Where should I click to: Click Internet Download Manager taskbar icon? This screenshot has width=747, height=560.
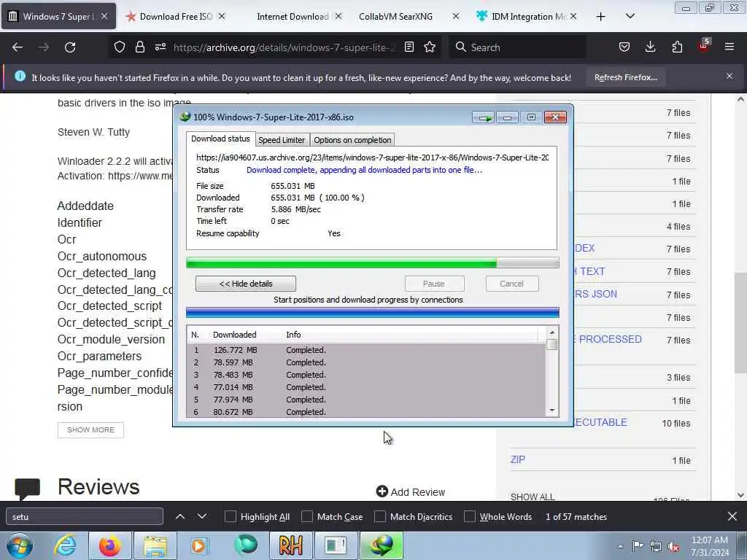coord(382,545)
